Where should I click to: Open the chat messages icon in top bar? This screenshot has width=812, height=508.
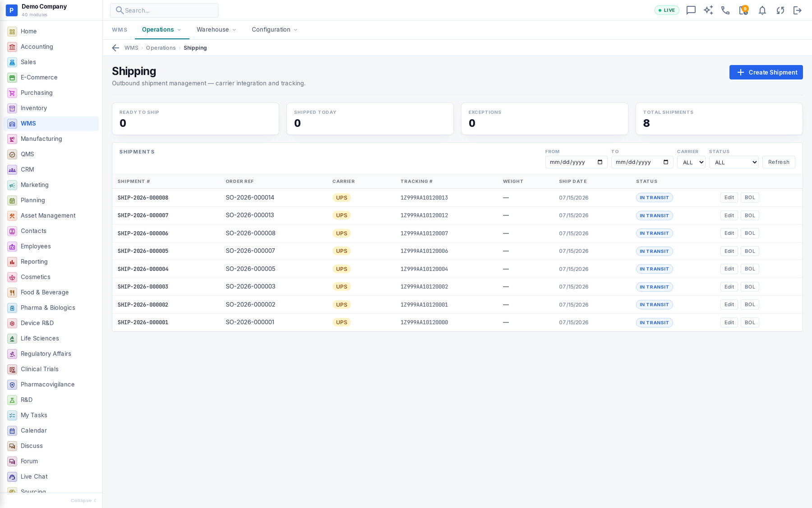tap(691, 10)
